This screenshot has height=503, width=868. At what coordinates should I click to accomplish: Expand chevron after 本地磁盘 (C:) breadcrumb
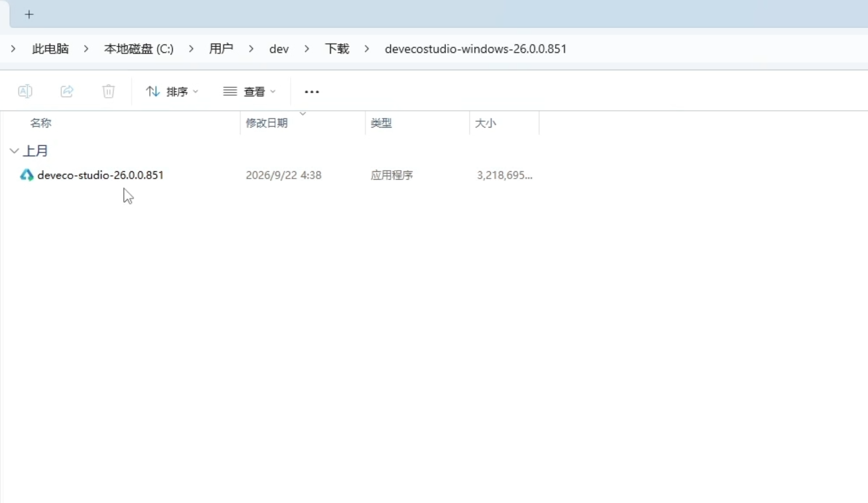(191, 49)
